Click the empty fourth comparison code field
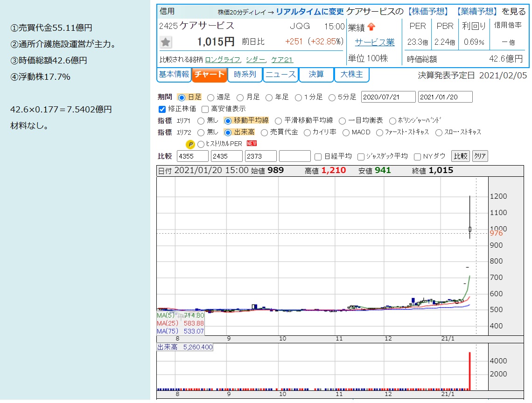Viewport: 532px width, 403px height. [x=295, y=156]
